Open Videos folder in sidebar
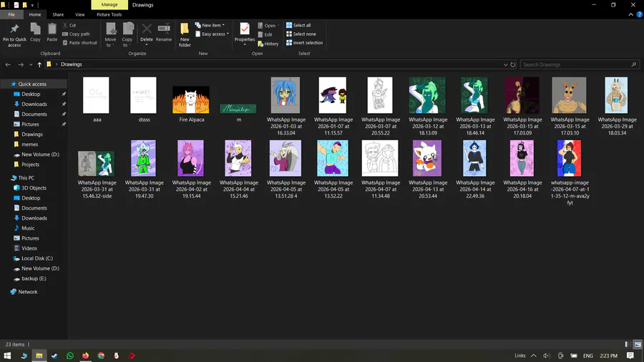The width and height of the screenshot is (644, 362). (x=29, y=248)
